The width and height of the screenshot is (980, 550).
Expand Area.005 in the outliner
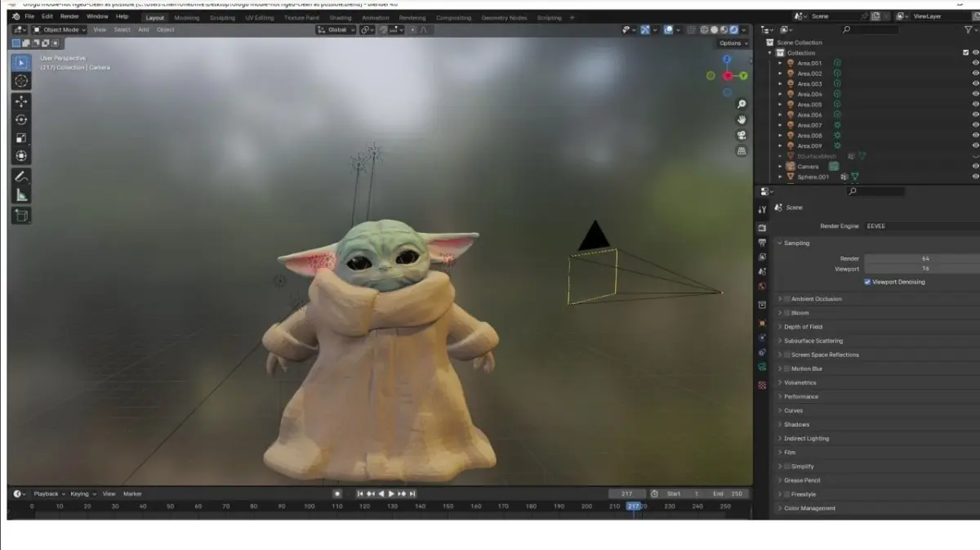780,105
